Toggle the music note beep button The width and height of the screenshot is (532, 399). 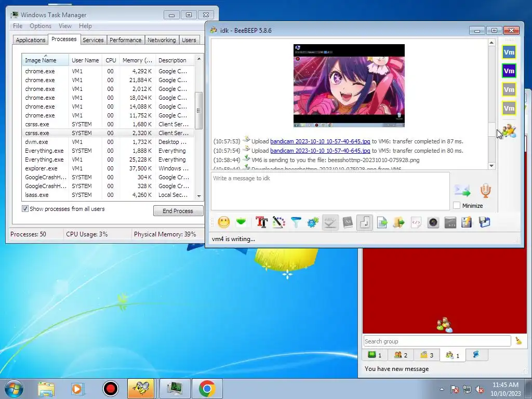[x=365, y=222]
